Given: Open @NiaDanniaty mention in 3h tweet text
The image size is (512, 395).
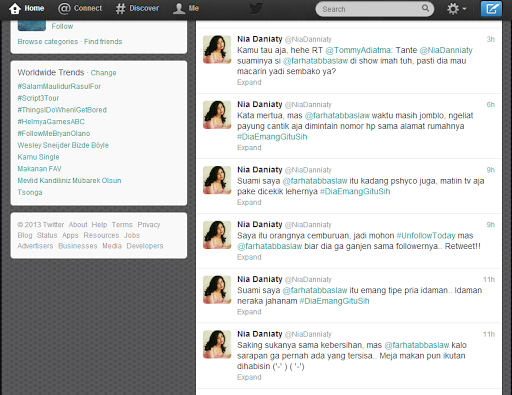Looking at the screenshot, I should 446,50.
